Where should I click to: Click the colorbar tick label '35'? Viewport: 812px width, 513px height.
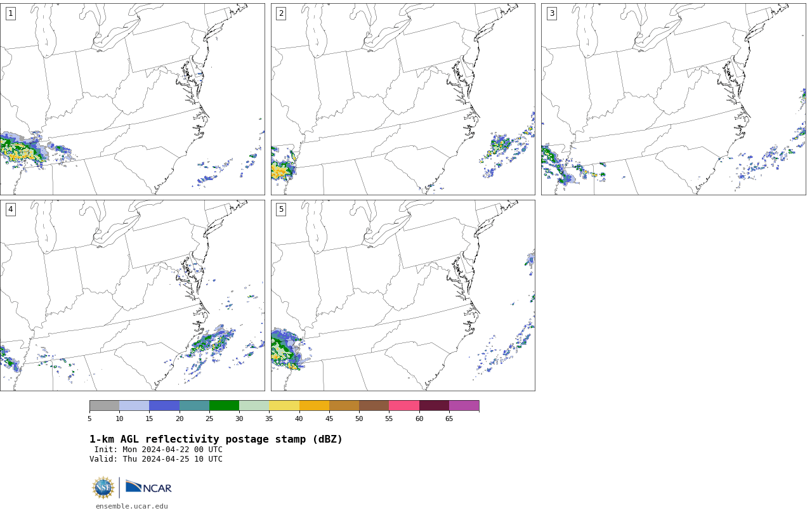coord(269,419)
